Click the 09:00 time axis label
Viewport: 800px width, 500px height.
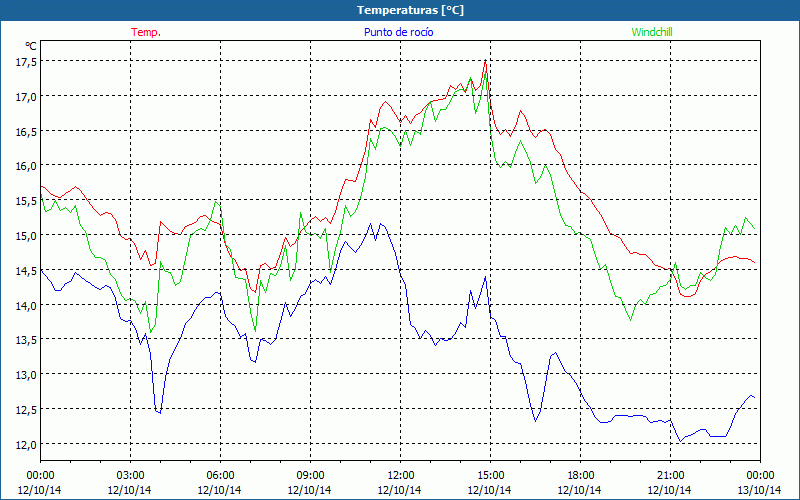pyautogui.click(x=310, y=476)
